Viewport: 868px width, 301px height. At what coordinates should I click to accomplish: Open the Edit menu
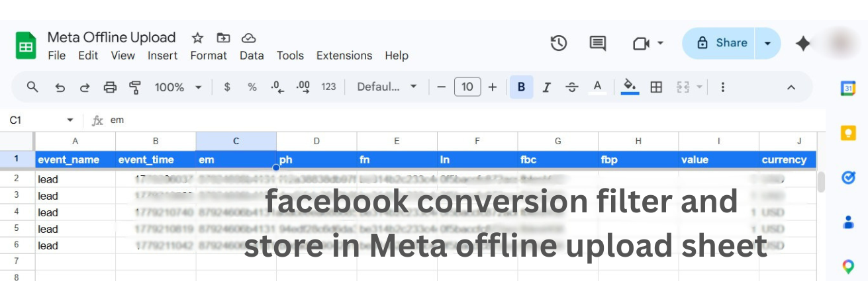tap(88, 56)
